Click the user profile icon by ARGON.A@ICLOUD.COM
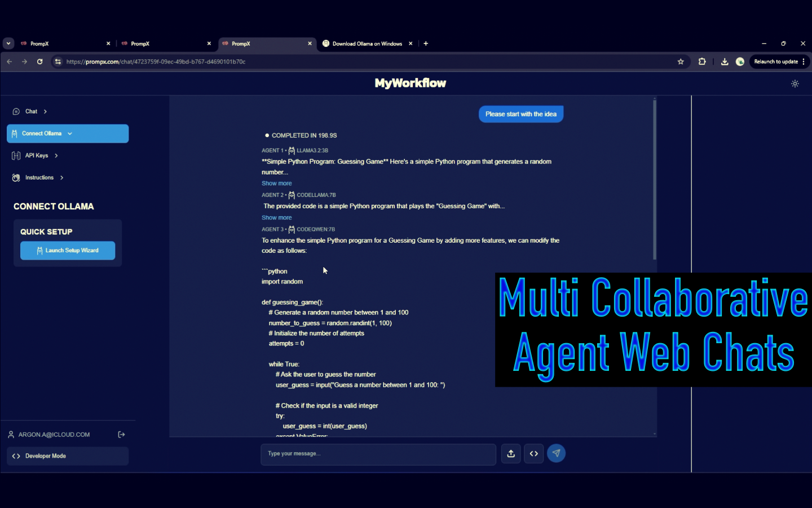This screenshot has width=812, height=508. click(11, 435)
